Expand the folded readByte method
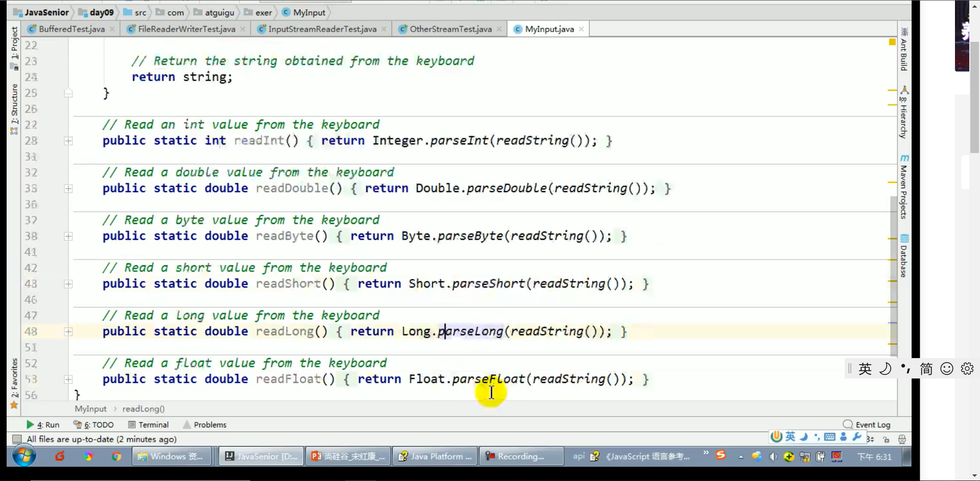 click(x=68, y=236)
